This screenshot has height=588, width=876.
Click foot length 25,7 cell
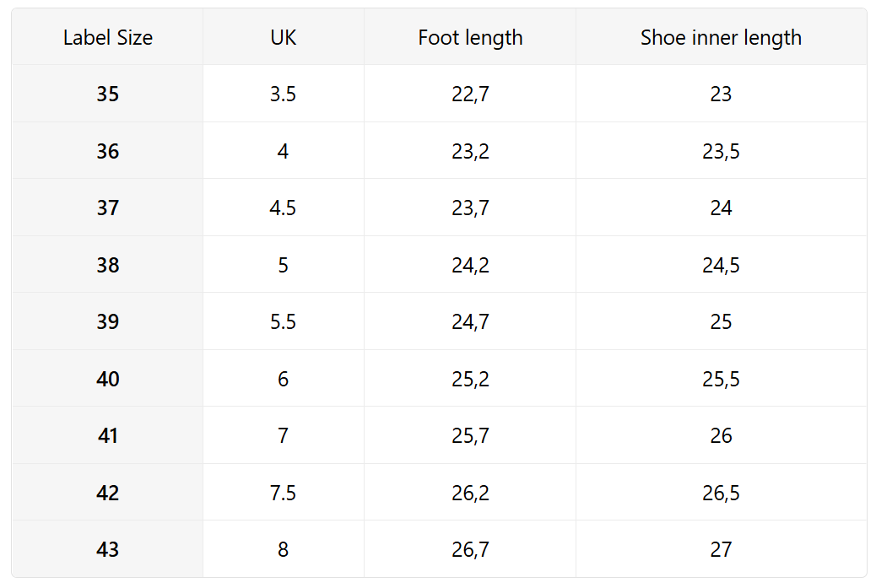pyautogui.click(x=470, y=435)
